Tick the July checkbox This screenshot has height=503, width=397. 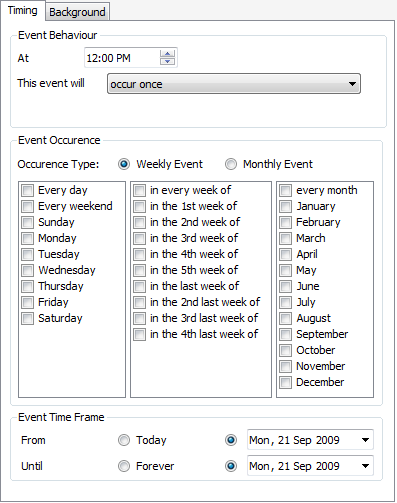click(x=286, y=303)
